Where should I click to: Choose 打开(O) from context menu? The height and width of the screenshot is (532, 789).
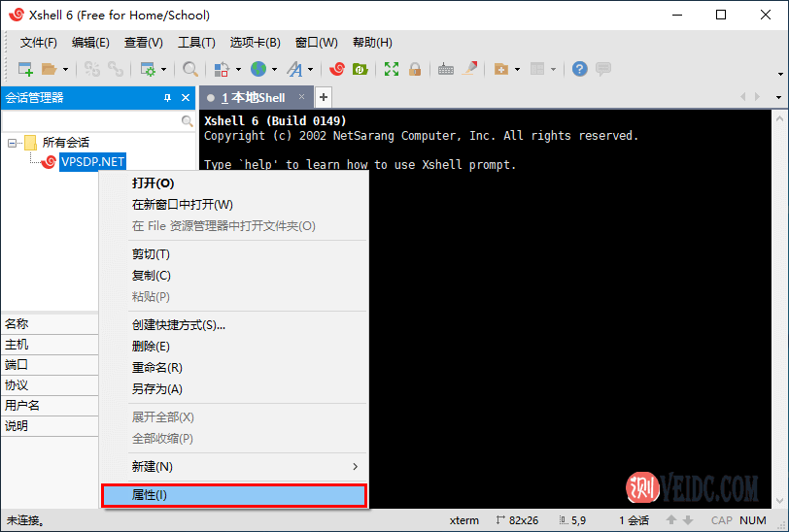pyautogui.click(x=234, y=183)
